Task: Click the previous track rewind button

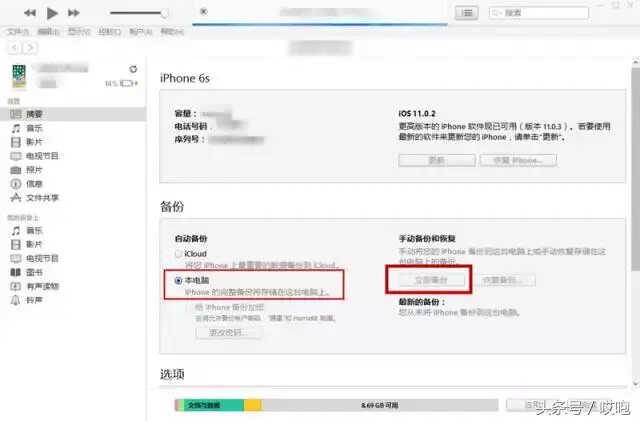Action: coord(29,13)
